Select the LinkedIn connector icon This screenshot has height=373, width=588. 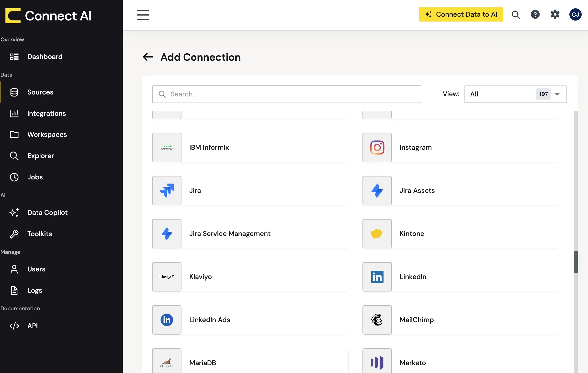point(377,277)
